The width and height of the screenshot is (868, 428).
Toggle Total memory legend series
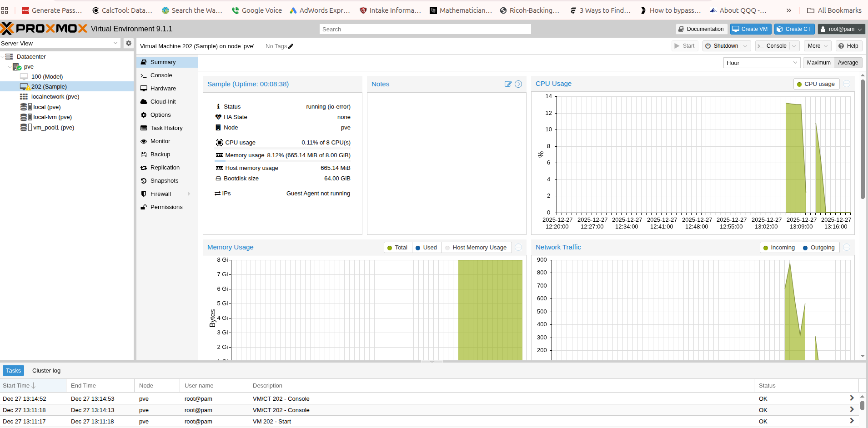(398, 248)
